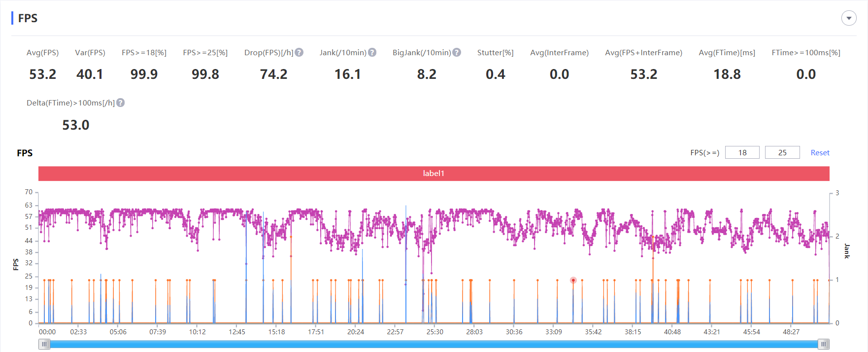Click the FTime>=100ms[%] label
The image size is (868, 352).
click(x=806, y=53)
